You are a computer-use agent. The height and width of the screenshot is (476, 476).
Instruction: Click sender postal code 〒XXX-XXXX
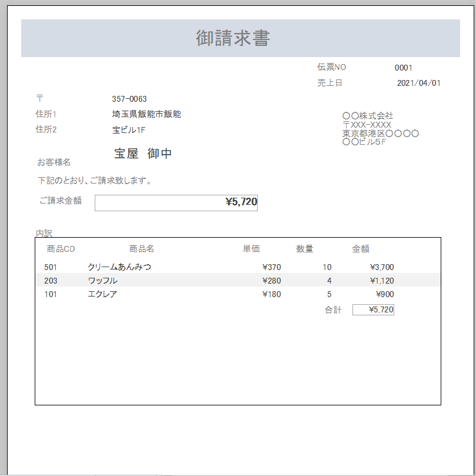point(367,125)
